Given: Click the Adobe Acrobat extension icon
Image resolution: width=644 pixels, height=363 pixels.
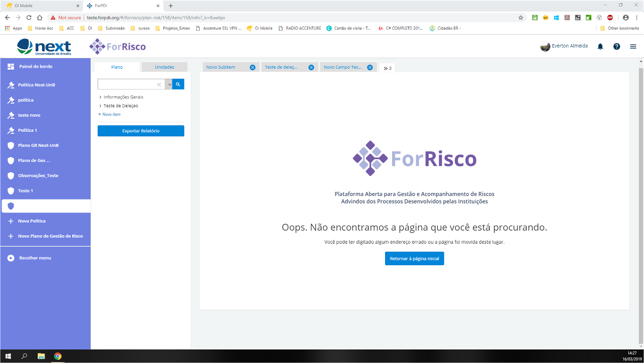Looking at the screenshot, I should coord(567,18).
